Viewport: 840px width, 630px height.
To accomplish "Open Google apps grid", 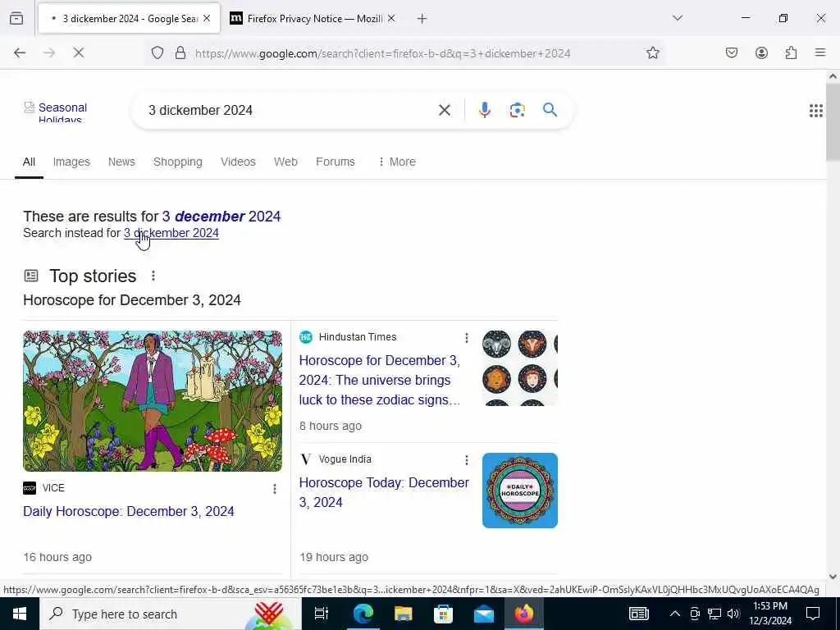I will pos(816,111).
